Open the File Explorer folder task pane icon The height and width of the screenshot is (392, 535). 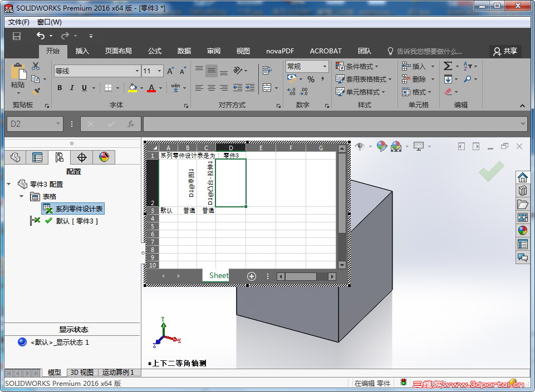(522, 204)
